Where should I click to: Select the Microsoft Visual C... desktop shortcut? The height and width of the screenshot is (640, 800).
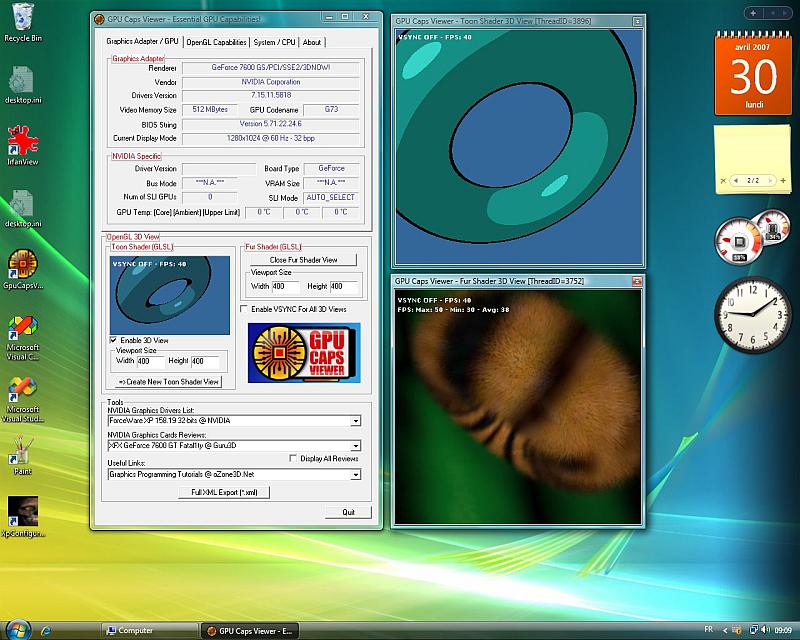[x=22, y=337]
